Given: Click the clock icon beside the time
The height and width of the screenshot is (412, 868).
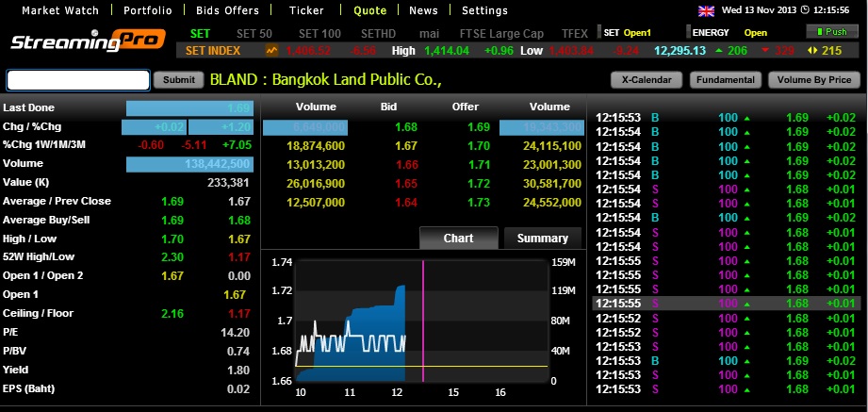Looking at the screenshot, I should [x=806, y=10].
